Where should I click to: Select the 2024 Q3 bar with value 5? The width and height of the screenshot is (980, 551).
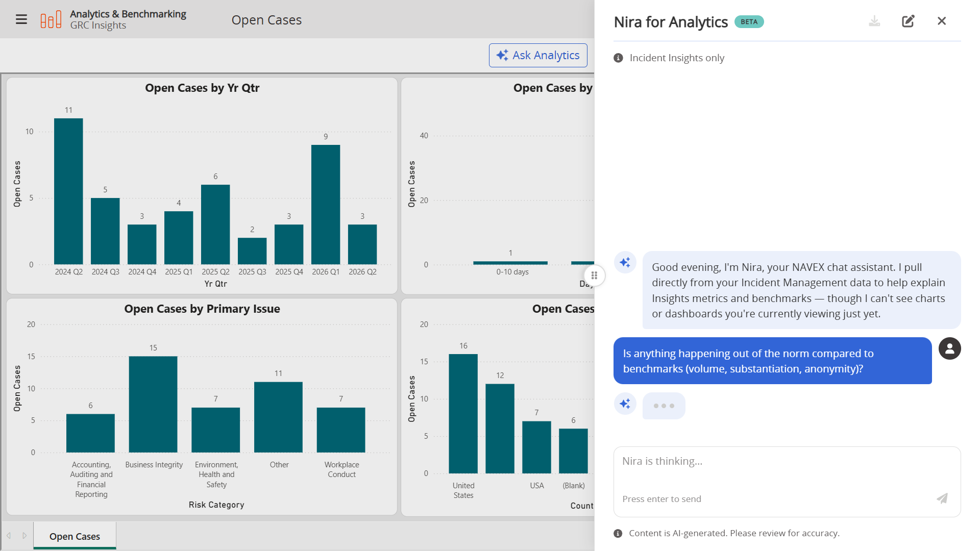105,231
